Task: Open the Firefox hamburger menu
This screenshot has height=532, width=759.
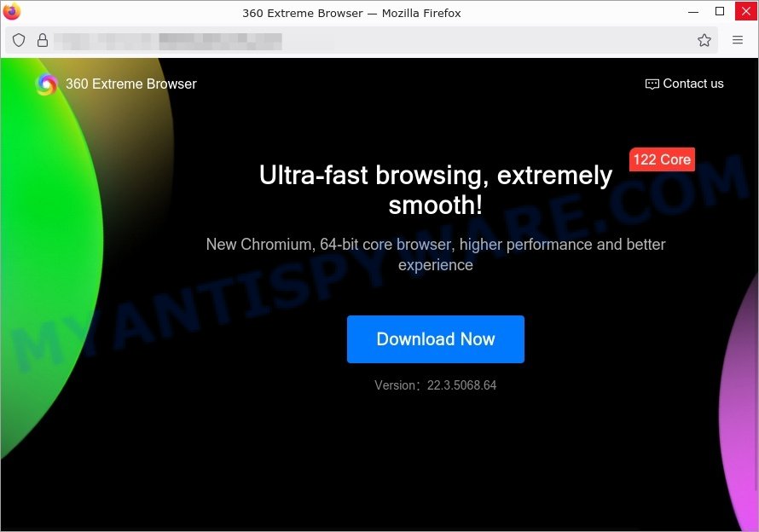Action: pyautogui.click(x=737, y=40)
